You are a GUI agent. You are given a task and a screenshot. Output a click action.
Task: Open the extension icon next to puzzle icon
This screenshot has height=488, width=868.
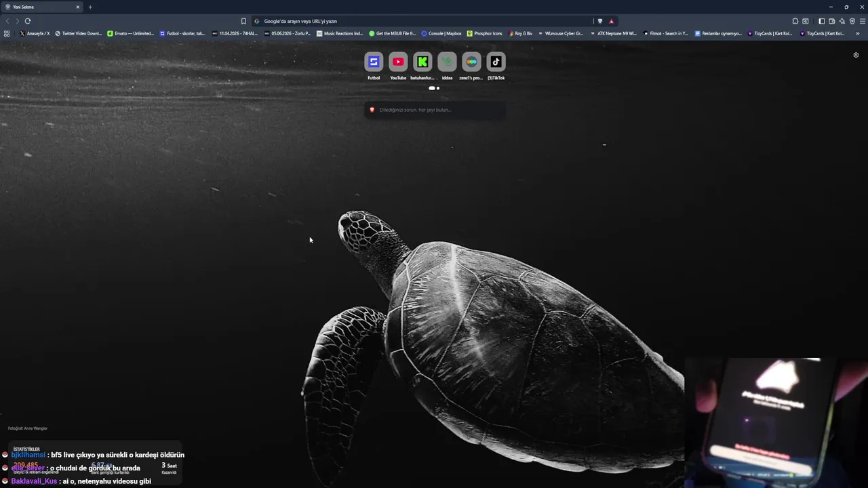(806, 21)
